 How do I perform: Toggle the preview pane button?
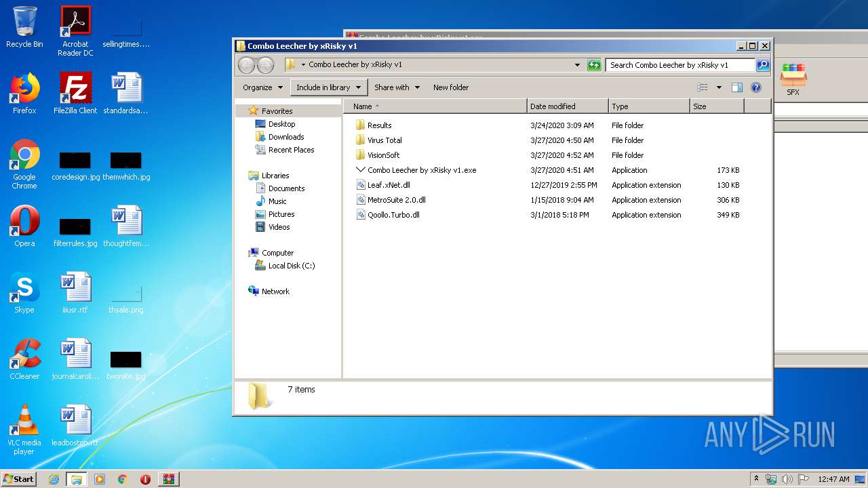(737, 87)
